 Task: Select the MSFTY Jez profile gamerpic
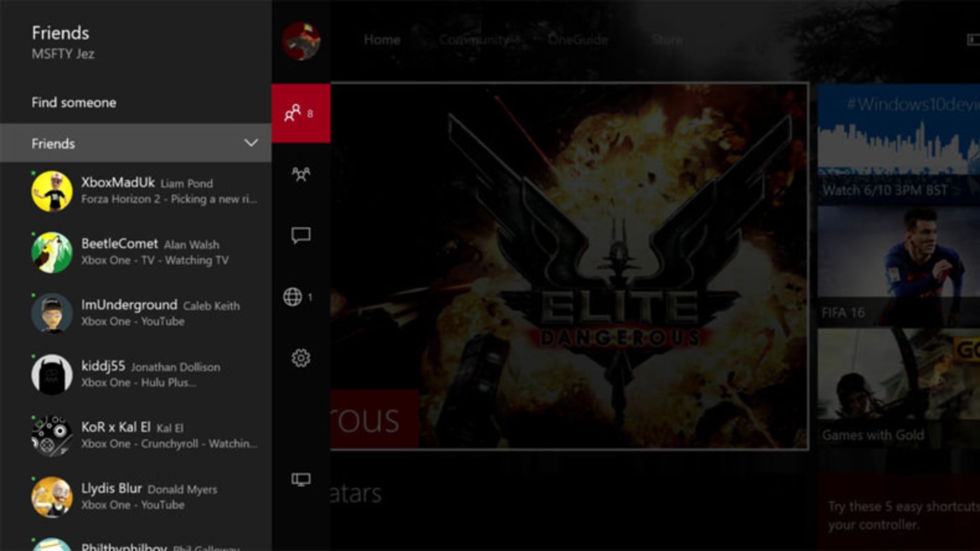301,41
